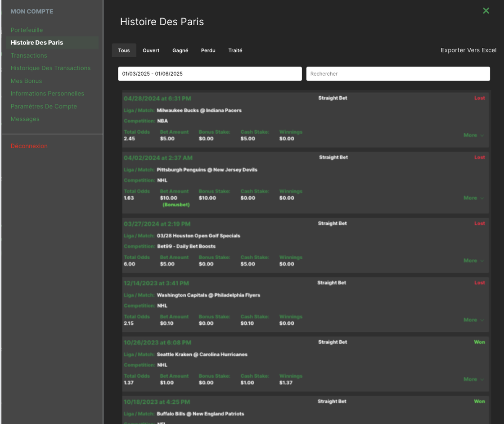Image resolution: width=504 pixels, height=424 pixels.
Task: Filter by Perdu bets tab
Action: [208, 50]
